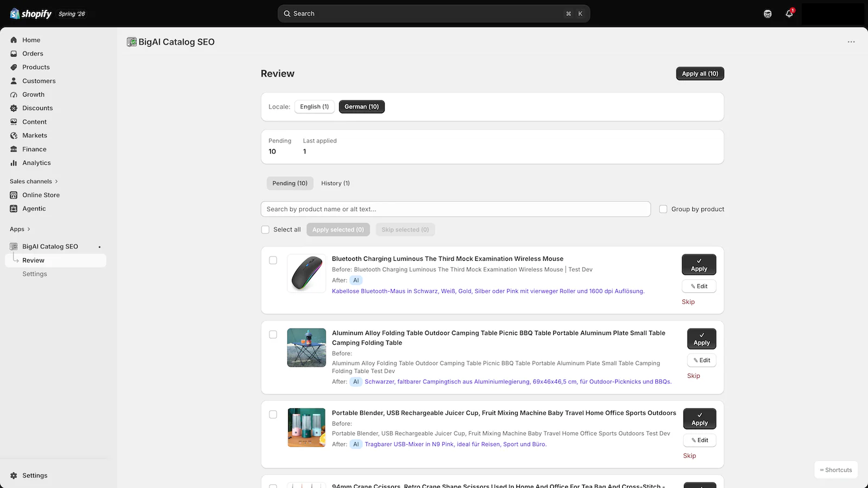The image size is (868, 488).
Task: Click the Spring '26 edition label
Action: point(72,14)
